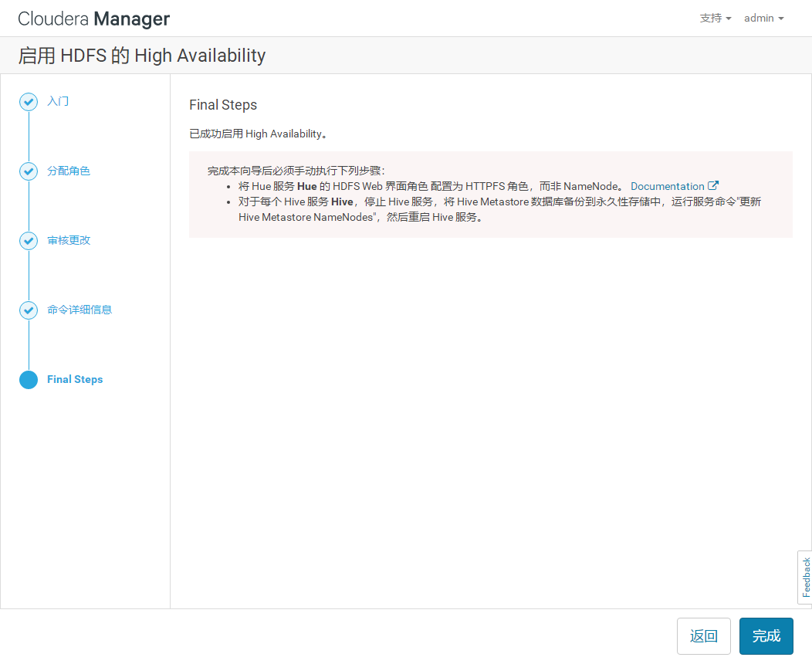Click the 返回 button
812x664 pixels.
point(704,636)
